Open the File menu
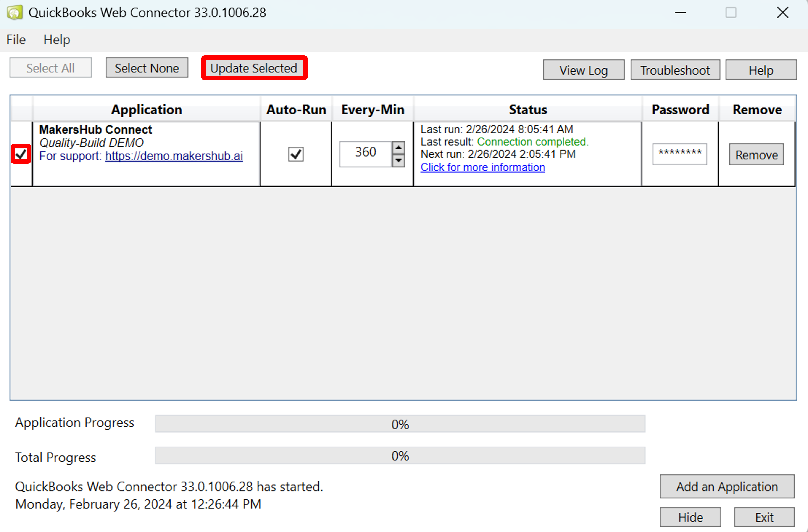Viewport: 808px width, 532px height. point(16,40)
